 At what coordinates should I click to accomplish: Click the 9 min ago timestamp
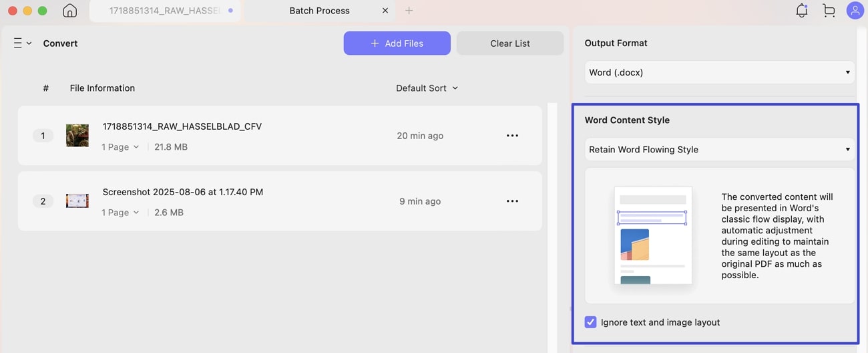click(420, 201)
